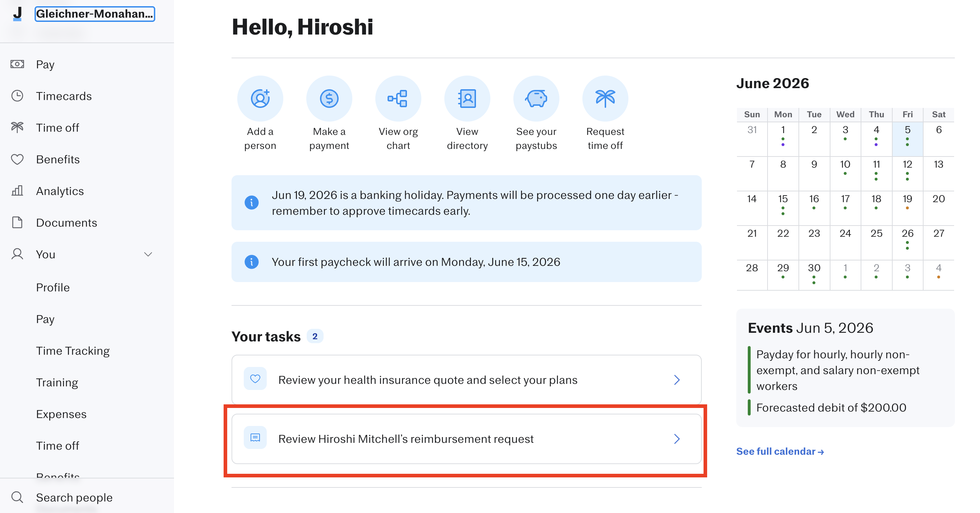Viewport: 980px width, 513px height.
Task: Click the View org chart icon
Action: [x=398, y=98]
